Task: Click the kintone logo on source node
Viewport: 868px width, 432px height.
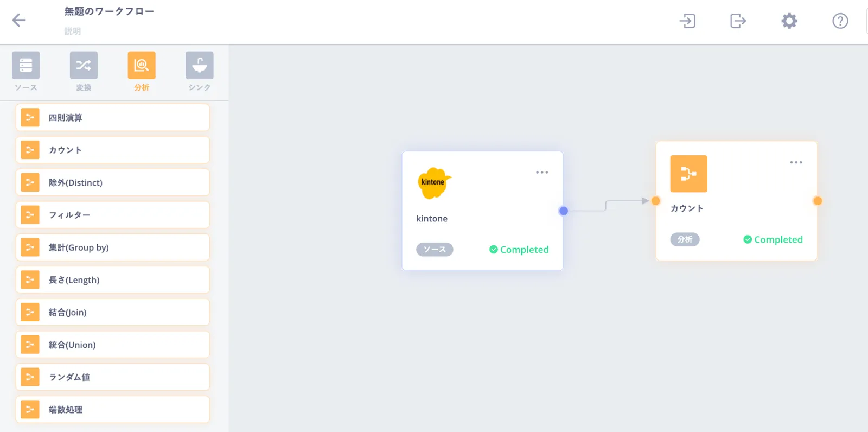Action: pos(433,183)
